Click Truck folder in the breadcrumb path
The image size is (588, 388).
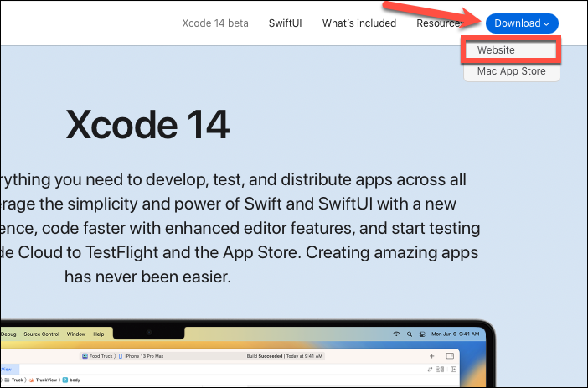coord(14,380)
